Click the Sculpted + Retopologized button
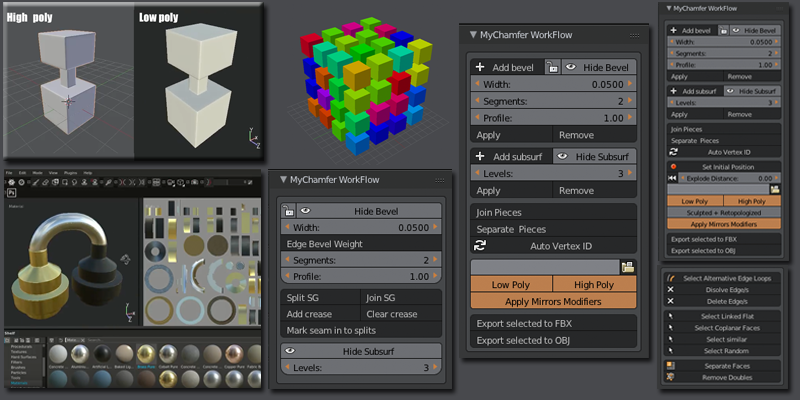Viewport: 800px width, 400px height. click(724, 213)
